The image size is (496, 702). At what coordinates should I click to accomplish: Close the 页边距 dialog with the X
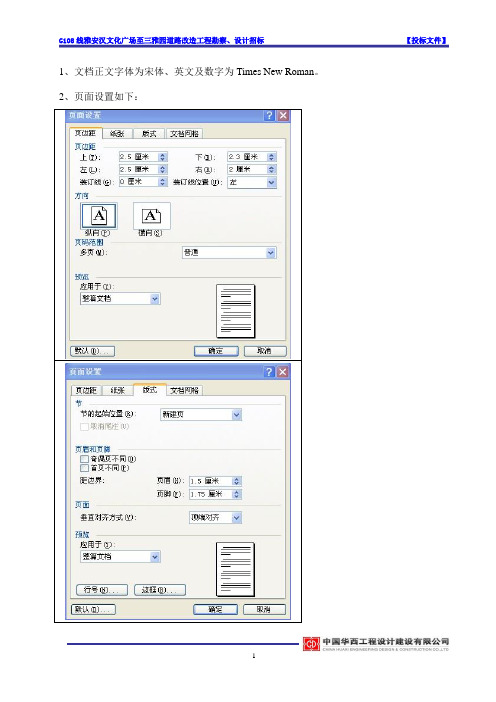[x=283, y=116]
